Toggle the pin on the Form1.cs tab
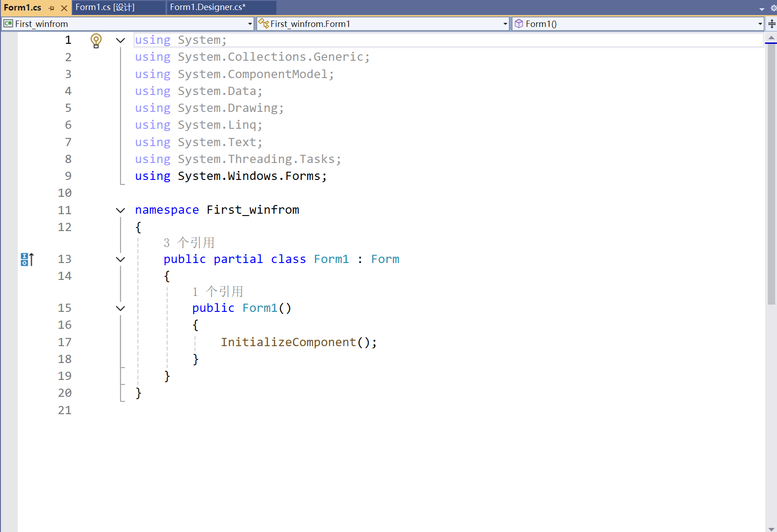777x532 pixels. coord(52,7)
